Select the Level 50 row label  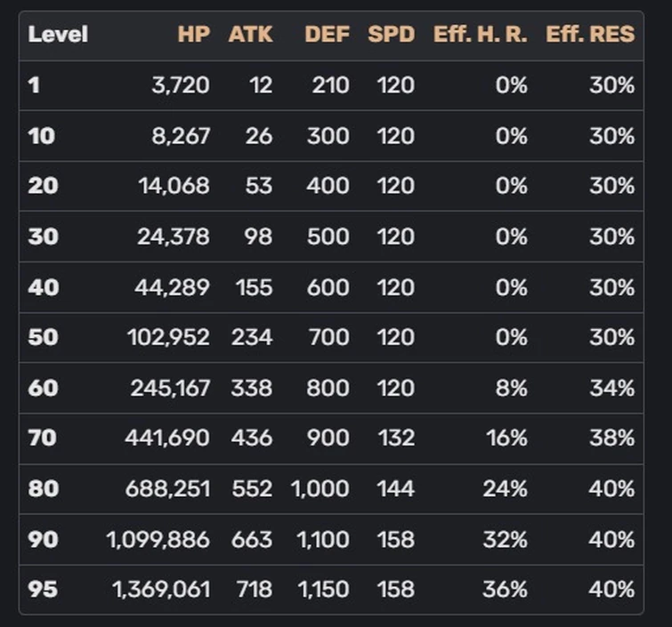click(43, 337)
